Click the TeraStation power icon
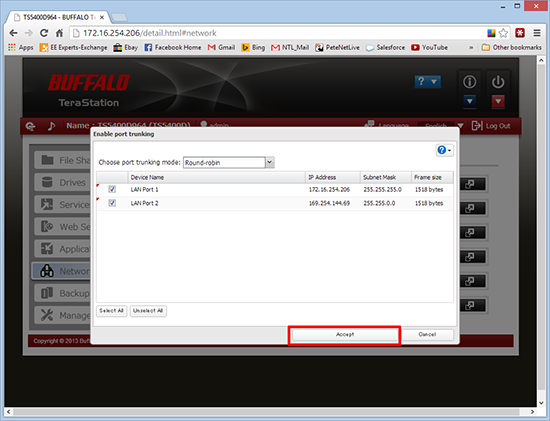 498,82
